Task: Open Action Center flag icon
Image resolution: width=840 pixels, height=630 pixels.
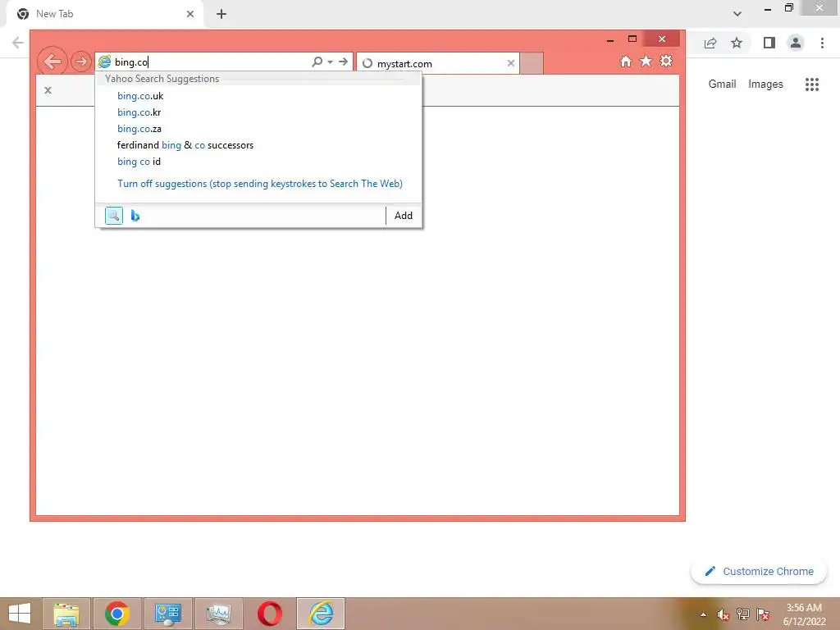Action: [763, 614]
